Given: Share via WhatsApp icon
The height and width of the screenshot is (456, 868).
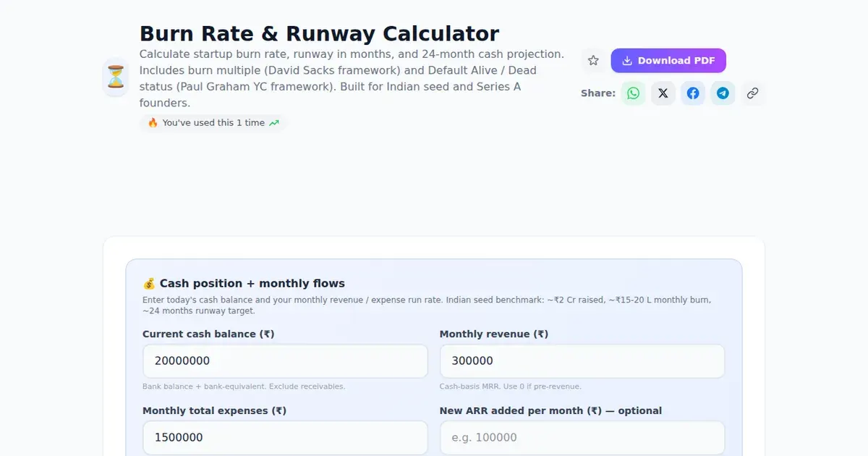Looking at the screenshot, I should [x=634, y=93].
